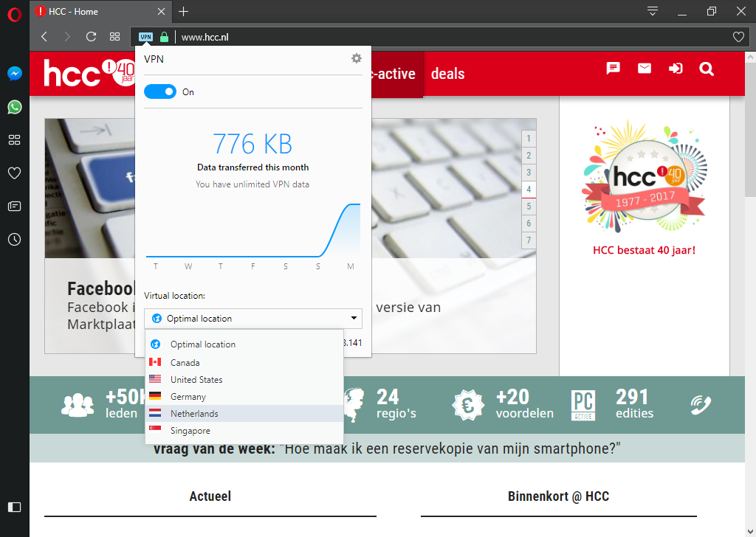Open the deals menu item

(447, 74)
